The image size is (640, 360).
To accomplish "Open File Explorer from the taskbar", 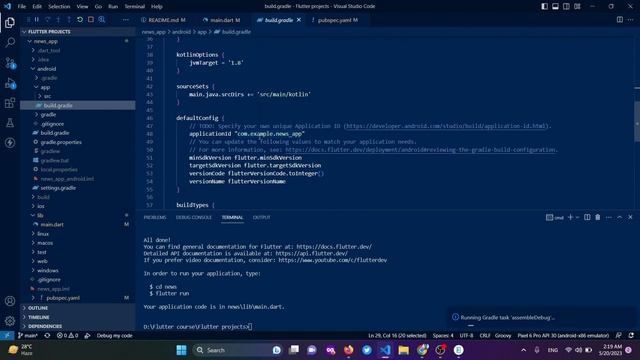I will (x=404, y=350).
